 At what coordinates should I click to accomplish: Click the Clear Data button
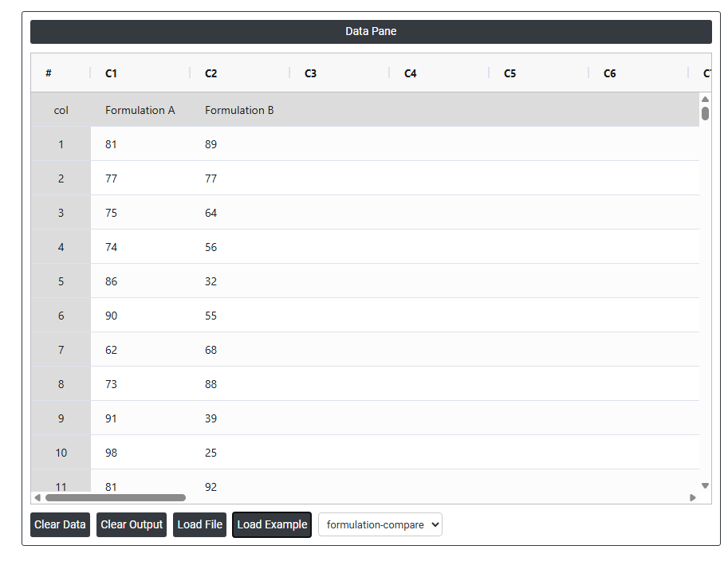pyautogui.click(x=60, y=524)
